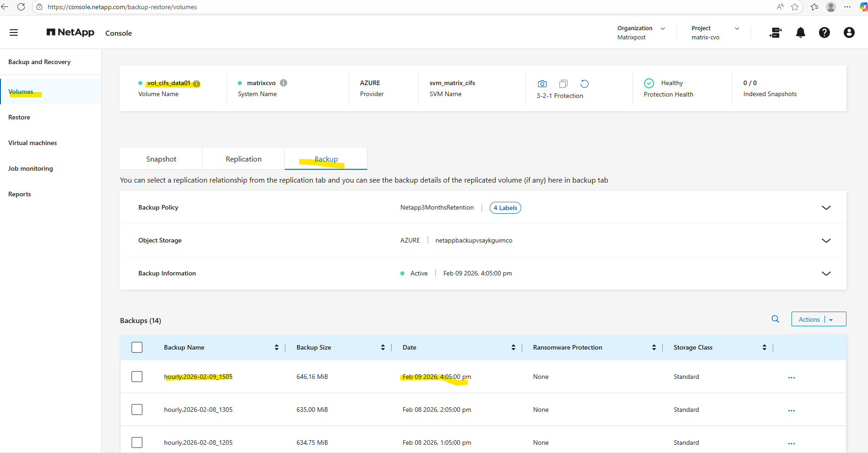Image resolution: width=868 pixels, height=453 pixels.
Task: Switch to the Snapshot tab
Action: point(161,159)
